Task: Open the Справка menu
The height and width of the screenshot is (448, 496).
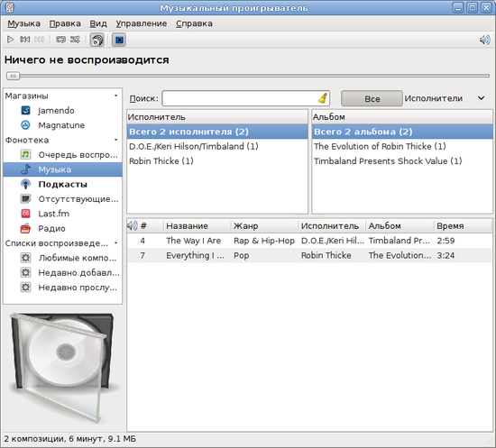Action: pos(194,23)
